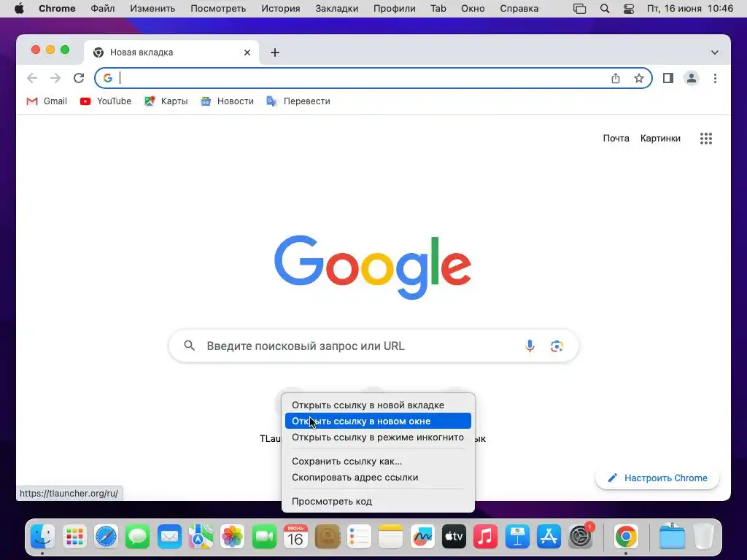The image size is (747, 560).
Task: Select Сохранить ссылку как…
Action: coord(378,461)
